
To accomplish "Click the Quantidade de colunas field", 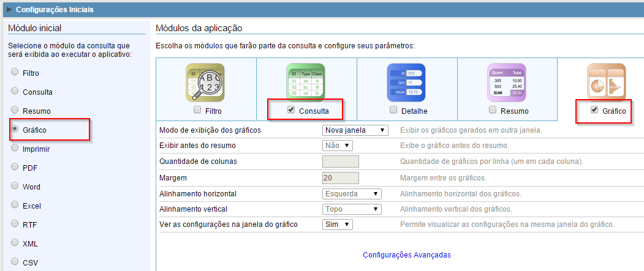I will pyautogui.click(x=340, y=161).
